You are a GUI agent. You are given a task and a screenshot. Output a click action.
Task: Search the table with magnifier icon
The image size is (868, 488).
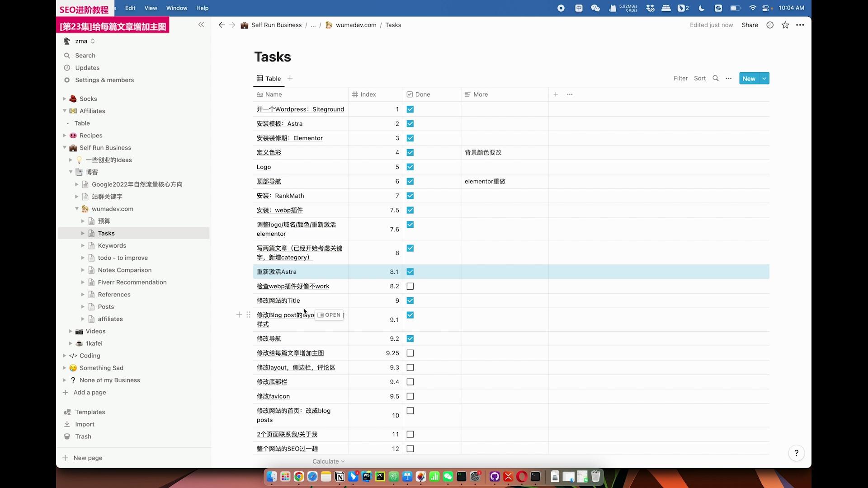coord(716,78)
